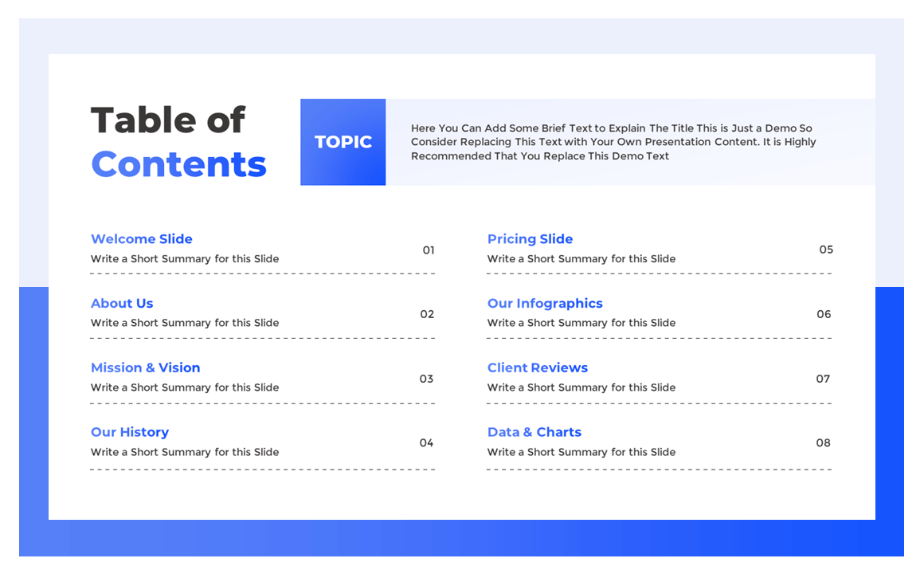The height and width of the screenshot is (574, 924).
Task: Click page number 08
Action: coord(823,443)
